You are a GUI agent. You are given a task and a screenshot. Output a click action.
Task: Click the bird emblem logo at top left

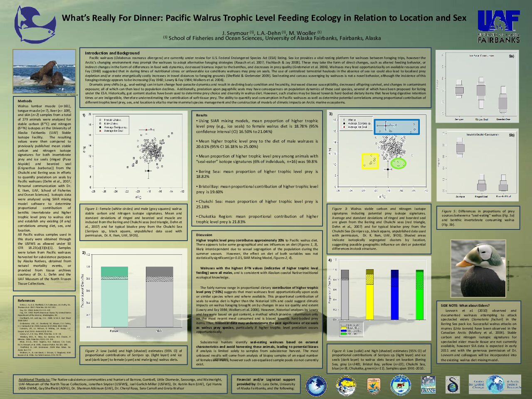[x=35, y=26]
